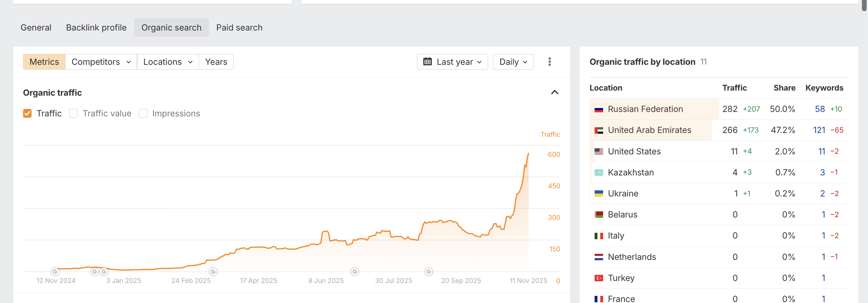Open the Locations dropdown
868x303 pixels.
coord(168,62)
